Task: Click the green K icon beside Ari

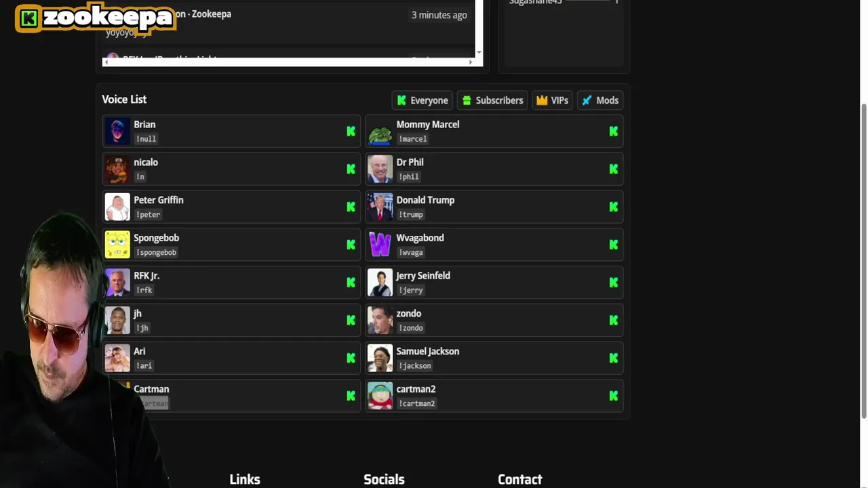Action: tap(351, 359)
